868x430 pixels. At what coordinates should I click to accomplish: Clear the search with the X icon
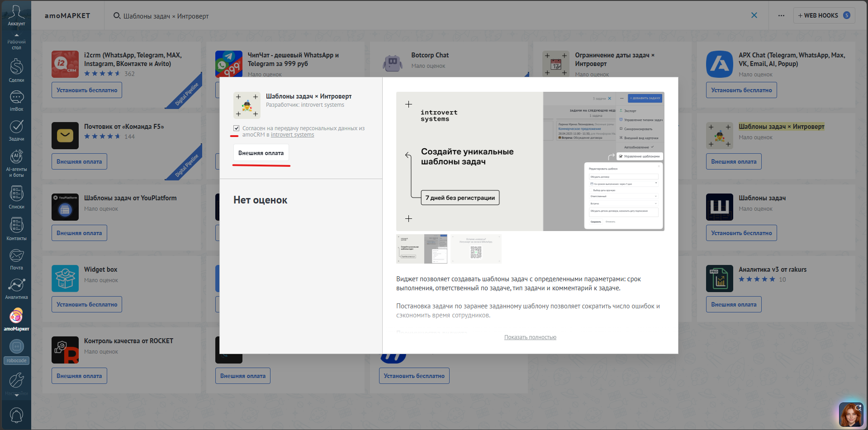pyautogui.click(x=754, y=15)
